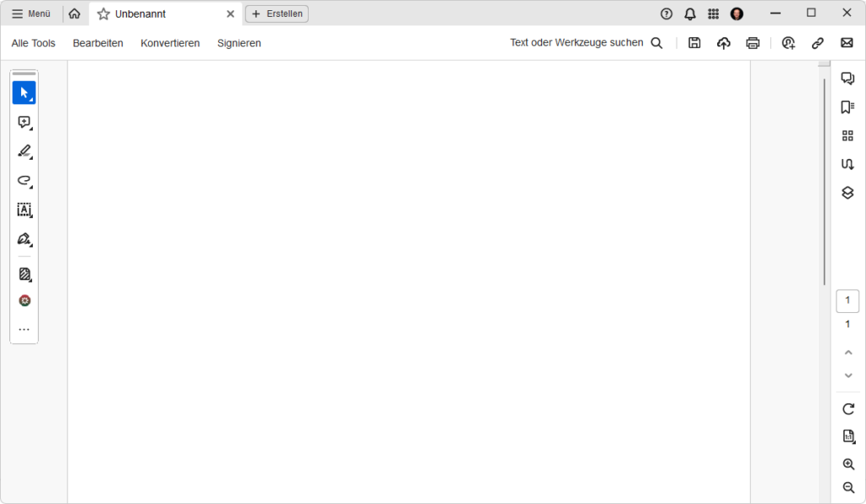Select the text box tool
The height and width of the screenshot is (504, 866).
pyautogui.click(x=24, y=210)
